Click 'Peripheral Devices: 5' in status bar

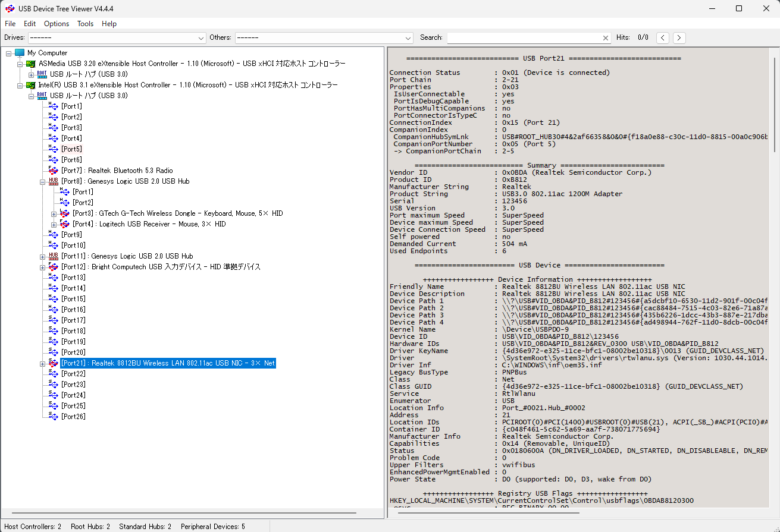coord(212,527)
